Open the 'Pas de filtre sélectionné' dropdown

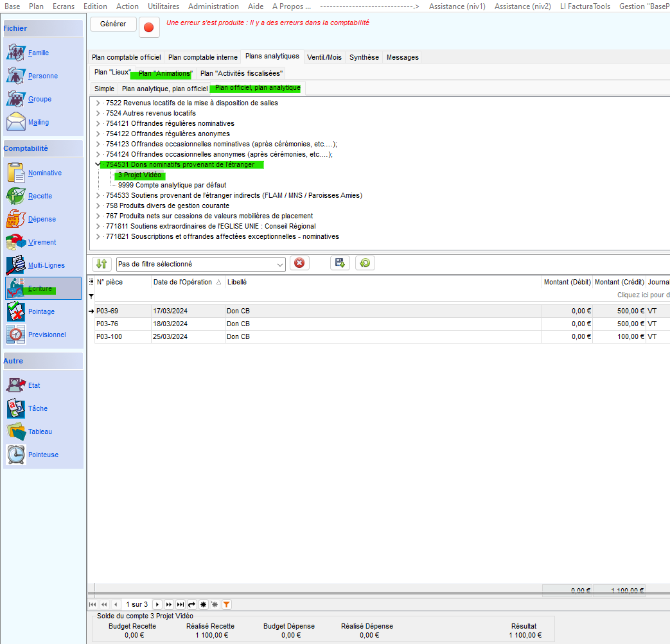[280, 264]
